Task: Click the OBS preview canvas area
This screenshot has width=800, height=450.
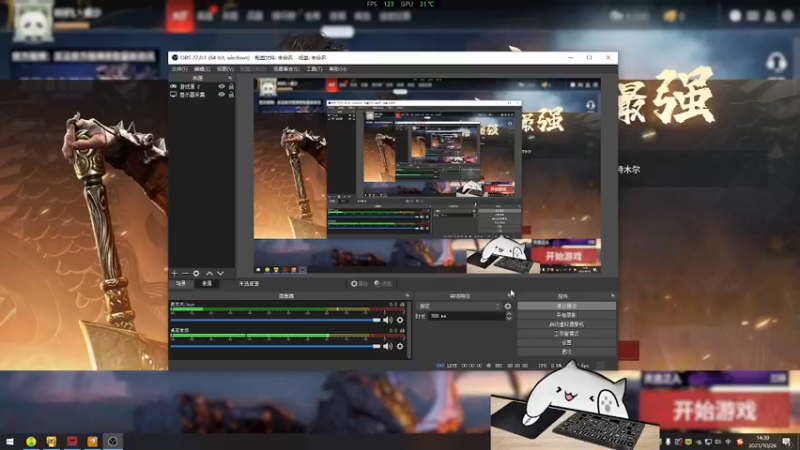Action: (x=427, y=176)
